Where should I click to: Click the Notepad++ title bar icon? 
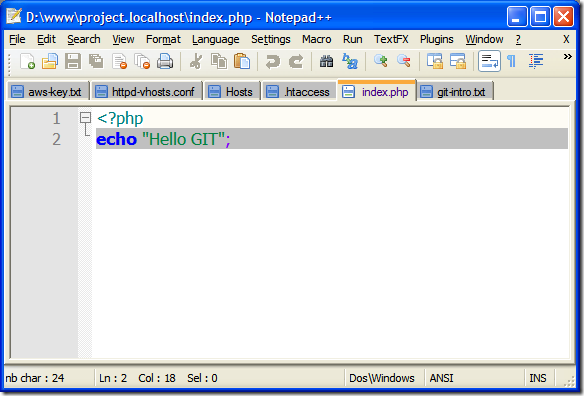pyautogui.click(x=13, y=16)
